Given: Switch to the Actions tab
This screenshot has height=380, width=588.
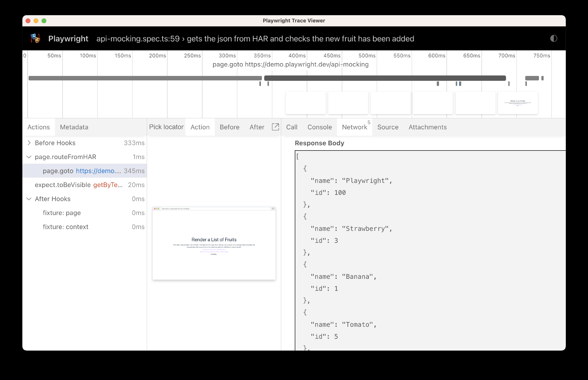Looking at the screenshot, I should (39, 127).
